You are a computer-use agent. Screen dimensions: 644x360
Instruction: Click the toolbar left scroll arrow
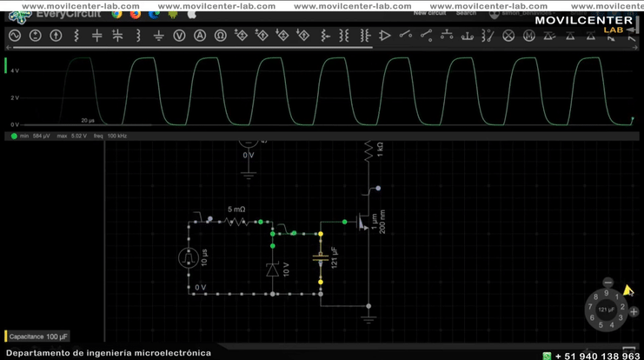click(x=8, y=48)
